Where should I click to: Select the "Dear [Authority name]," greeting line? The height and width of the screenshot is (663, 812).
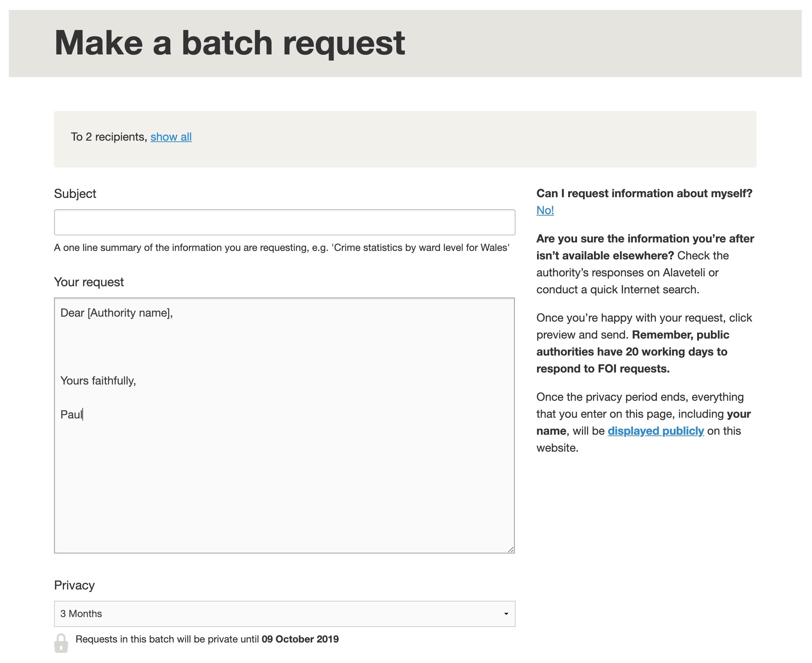coord(117,312)
